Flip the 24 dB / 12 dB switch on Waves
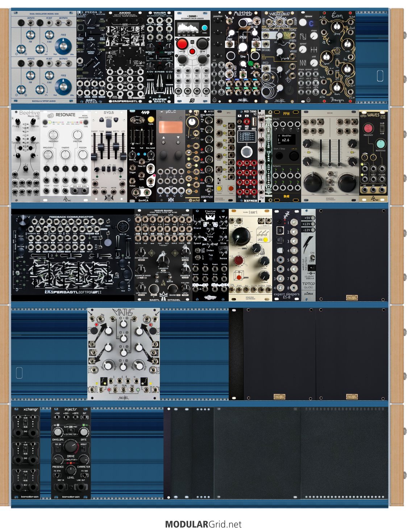The width and height of the screenshot is (407, 532). point(382,128)
